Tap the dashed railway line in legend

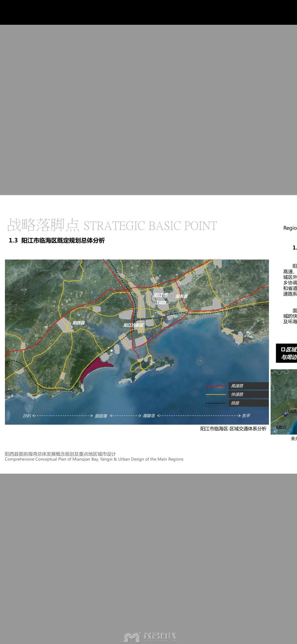click(216, 403)
